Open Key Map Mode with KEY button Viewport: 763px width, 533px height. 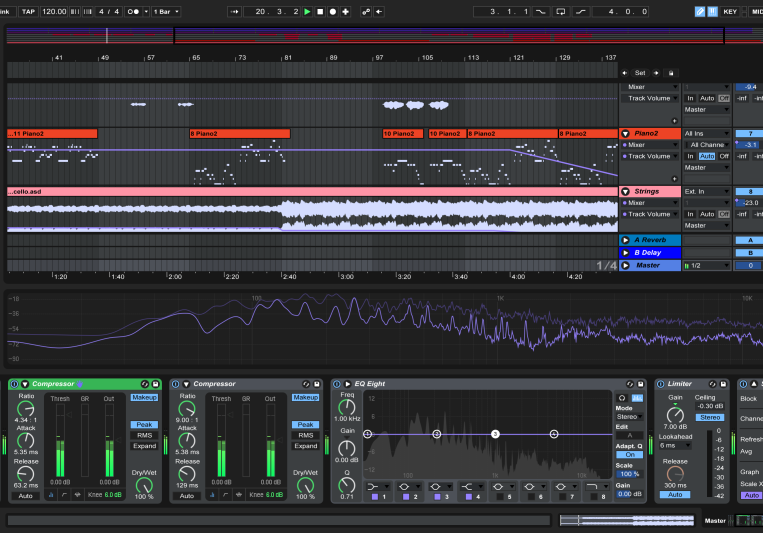(730, 12)
